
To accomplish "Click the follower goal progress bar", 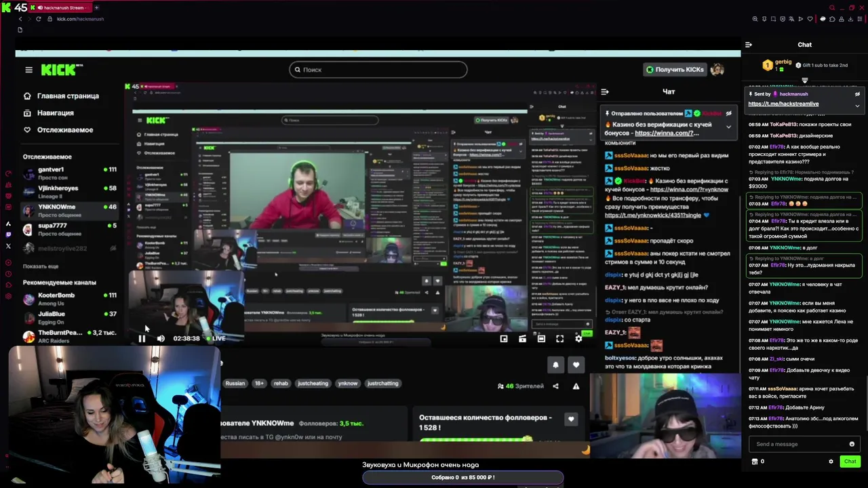I will point(476,439).
